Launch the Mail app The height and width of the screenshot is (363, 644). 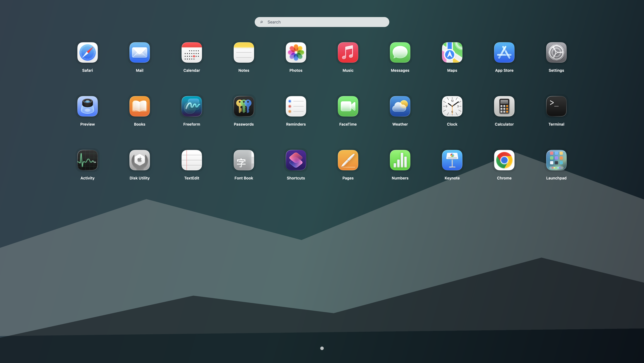point(140,52)
